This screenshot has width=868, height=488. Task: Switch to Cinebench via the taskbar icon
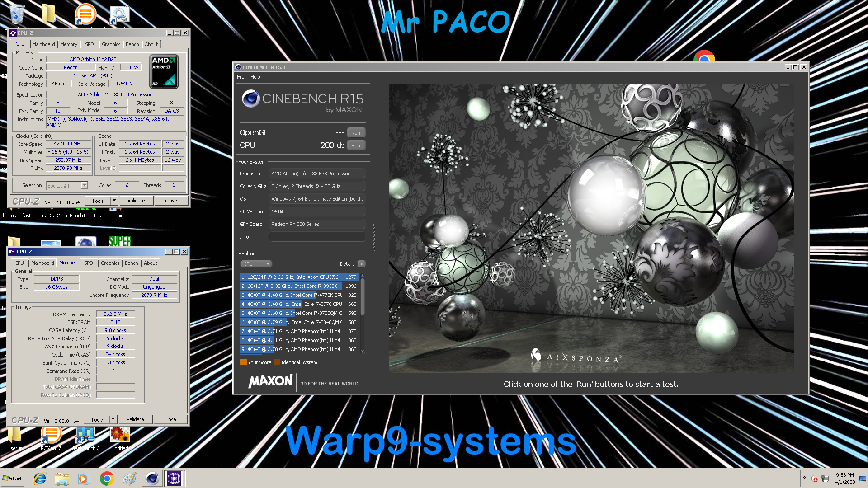pyautogui.click(x=152, y=479)
